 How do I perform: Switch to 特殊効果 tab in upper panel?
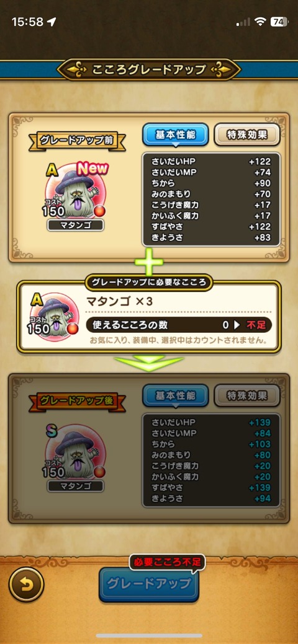pos(247,135)
